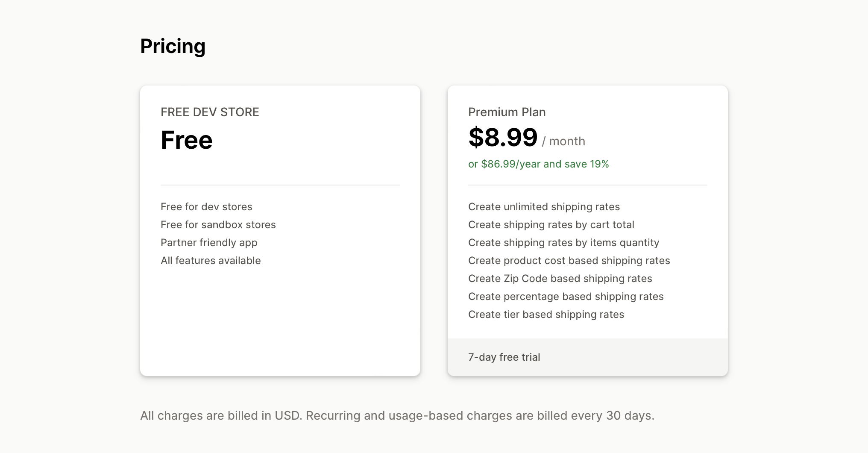Click the USD billing disclaimer text

click(x=397, y=415)
